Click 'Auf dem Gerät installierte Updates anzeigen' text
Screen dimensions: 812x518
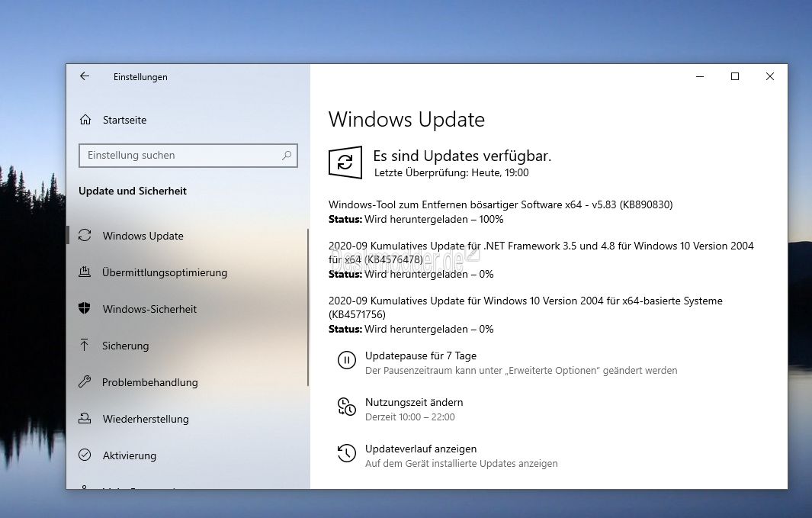(x=461, y=464)
